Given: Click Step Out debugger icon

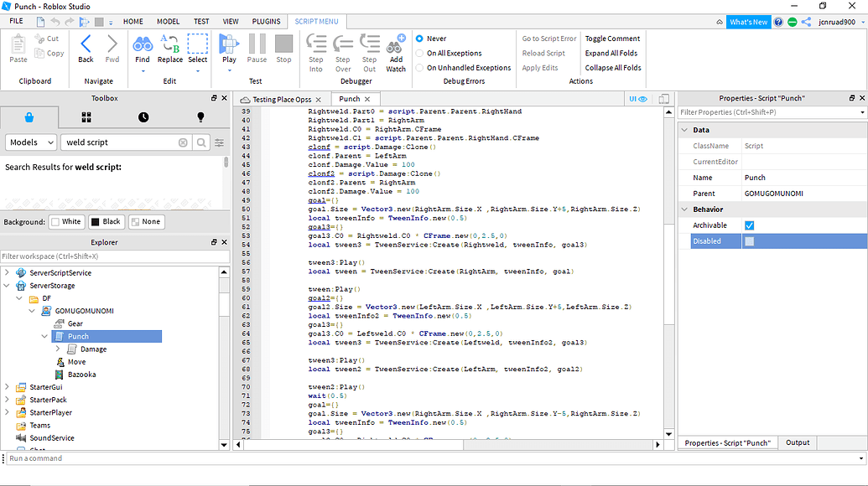Looking at the screenshot, I should click(x=369, y=44).
